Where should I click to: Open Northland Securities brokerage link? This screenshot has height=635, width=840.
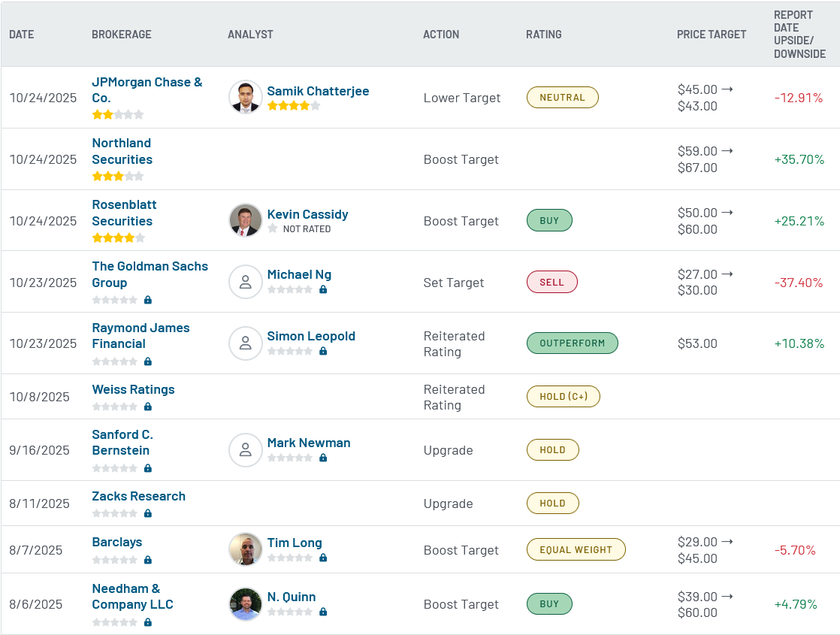pos(122,151)
